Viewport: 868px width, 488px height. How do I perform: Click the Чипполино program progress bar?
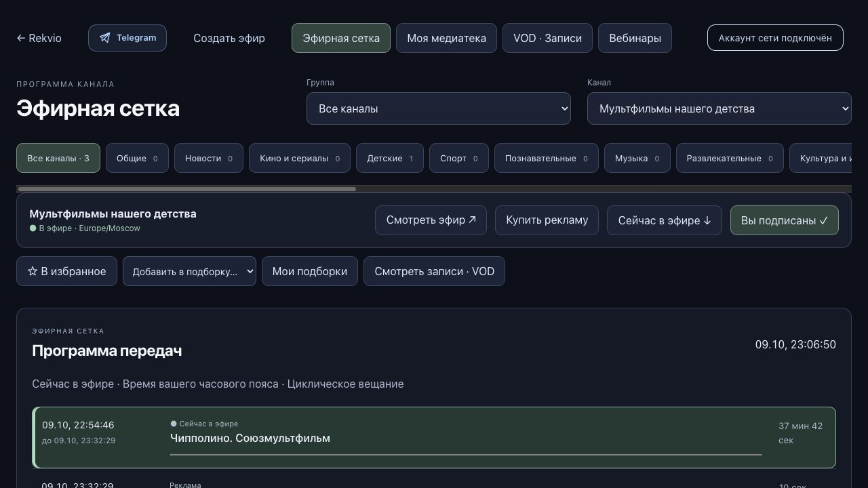pos(466,455)
